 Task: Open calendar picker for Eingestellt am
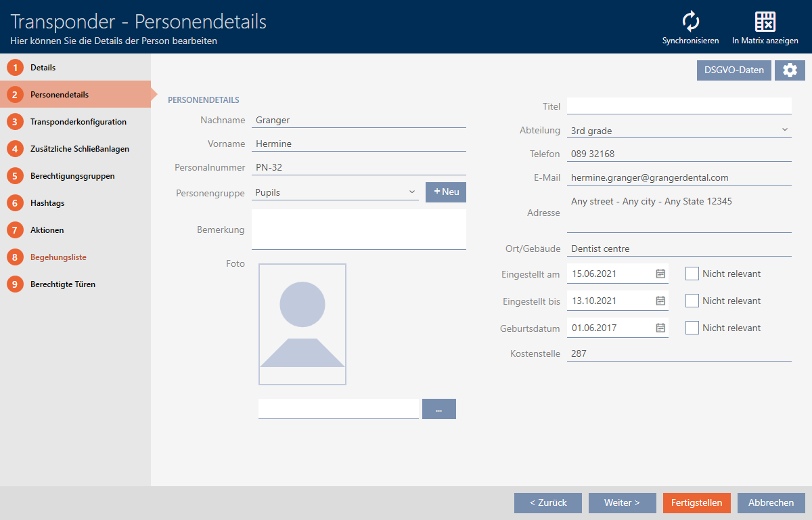tap(660, 274)
